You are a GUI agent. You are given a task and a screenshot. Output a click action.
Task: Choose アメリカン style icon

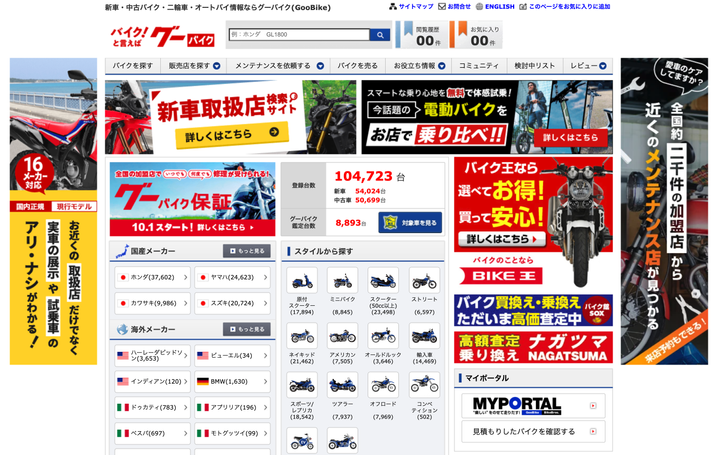[343, 336]
